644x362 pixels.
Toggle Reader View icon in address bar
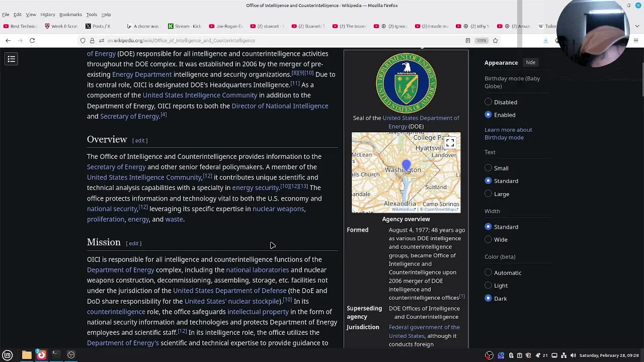[468, 40]
